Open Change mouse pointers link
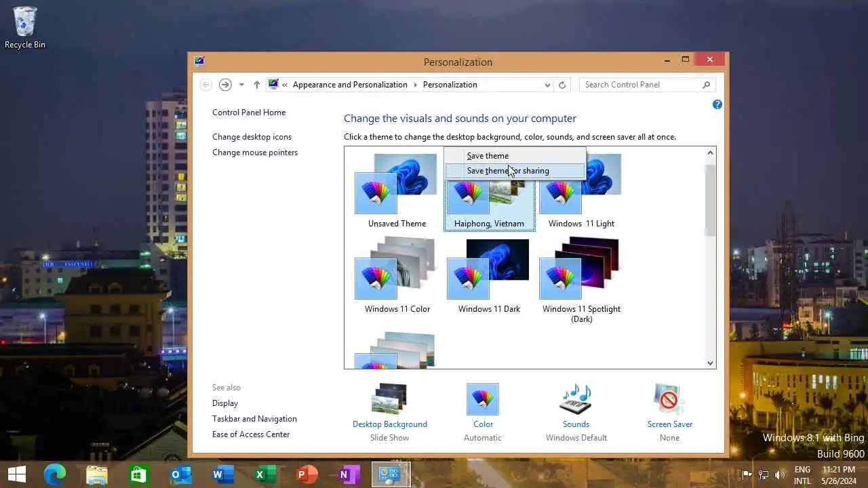The width and height of the screenshot is (868, 488). (x=255, y=152)
